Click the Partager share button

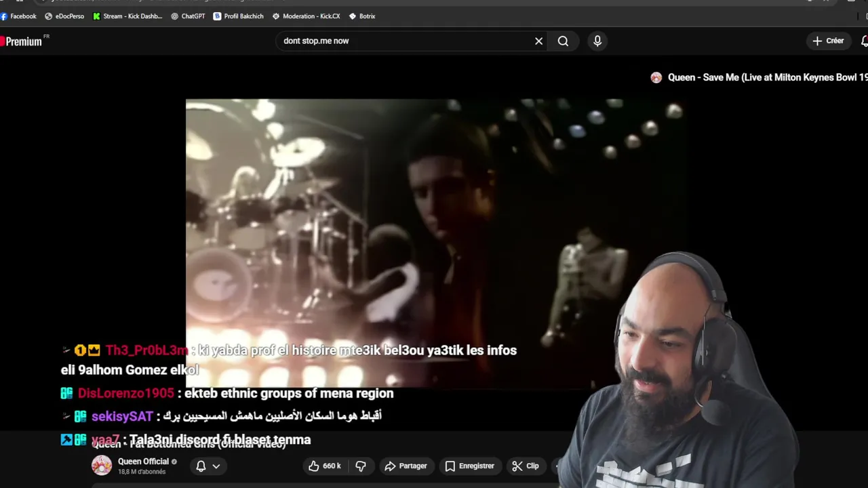(406, 466)
